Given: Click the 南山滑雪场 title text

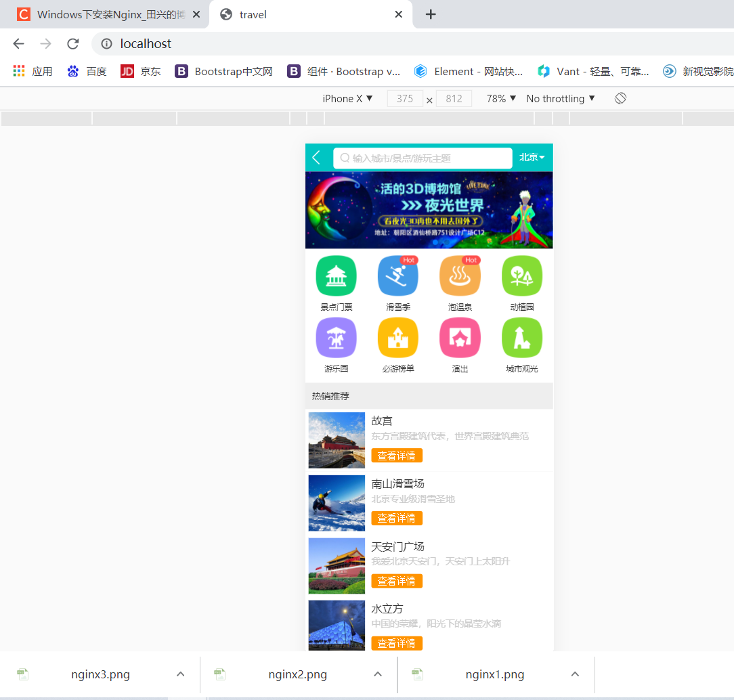Looking at the screenshot, I should pyautogui.click(x=397, y=483).
